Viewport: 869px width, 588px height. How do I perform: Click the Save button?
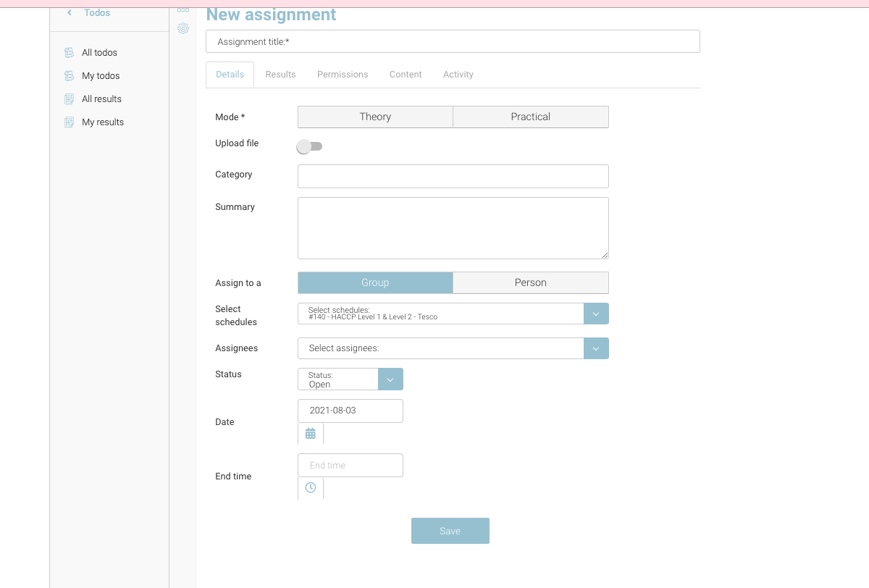[x=450, y=531]
